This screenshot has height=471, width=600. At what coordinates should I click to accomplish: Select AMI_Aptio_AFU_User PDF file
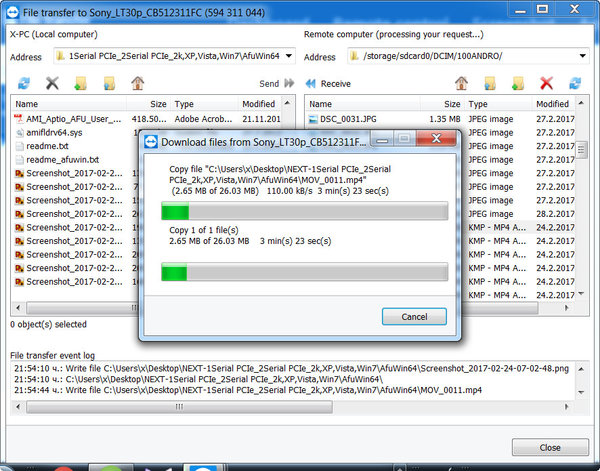(73, 119)
